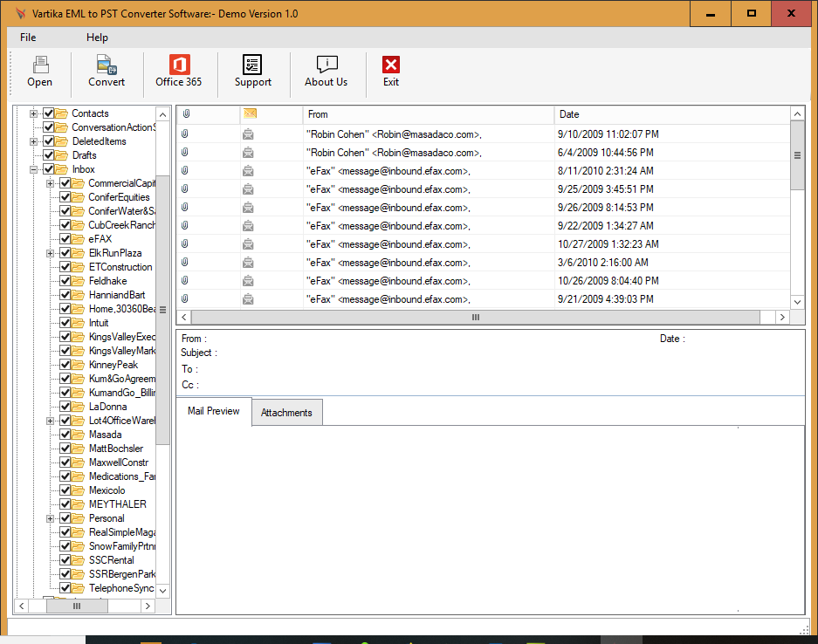818x644 pixels.
Task: Uncheck the DeletedItems checkbox
Action: pos(49,141)
